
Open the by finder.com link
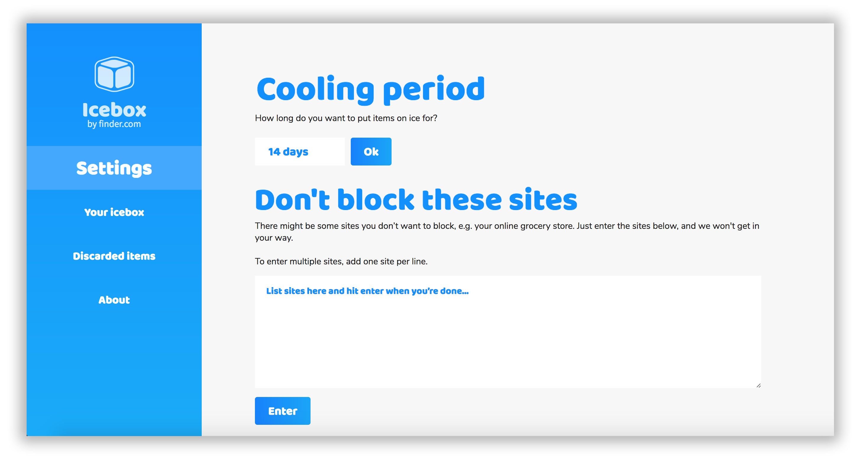pos(114,124)
